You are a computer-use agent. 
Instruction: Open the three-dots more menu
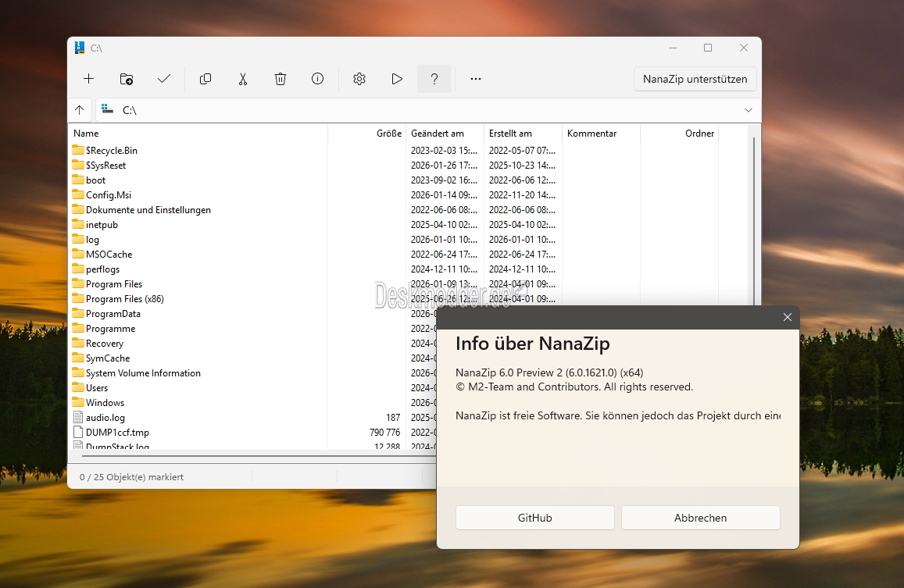click(476, 79)
